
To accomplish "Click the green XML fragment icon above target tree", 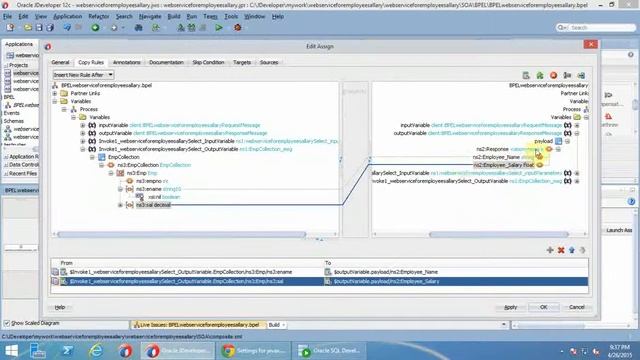I will point(540,76).
